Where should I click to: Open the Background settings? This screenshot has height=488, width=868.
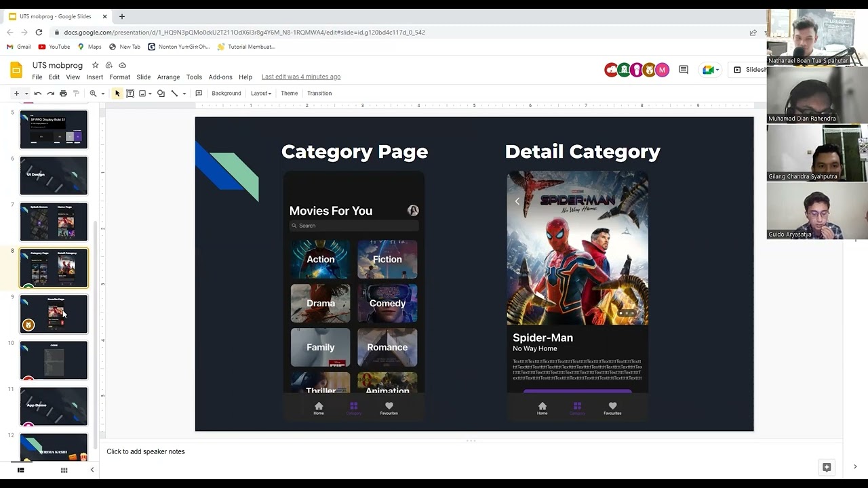point(226,94)
